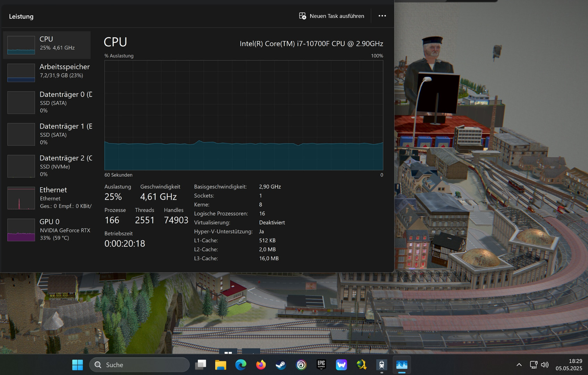Click the '% Auslastung' graph label
This screenshot has height=375, width=588.
119,56
